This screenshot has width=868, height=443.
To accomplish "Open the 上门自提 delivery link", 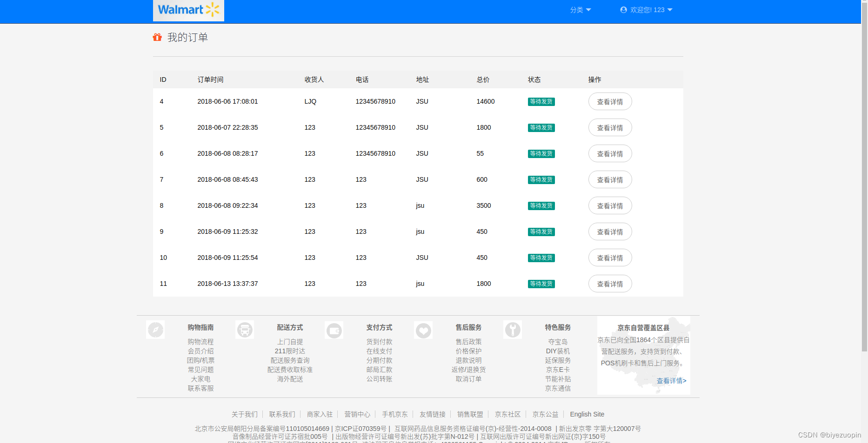I will point(290,342).
